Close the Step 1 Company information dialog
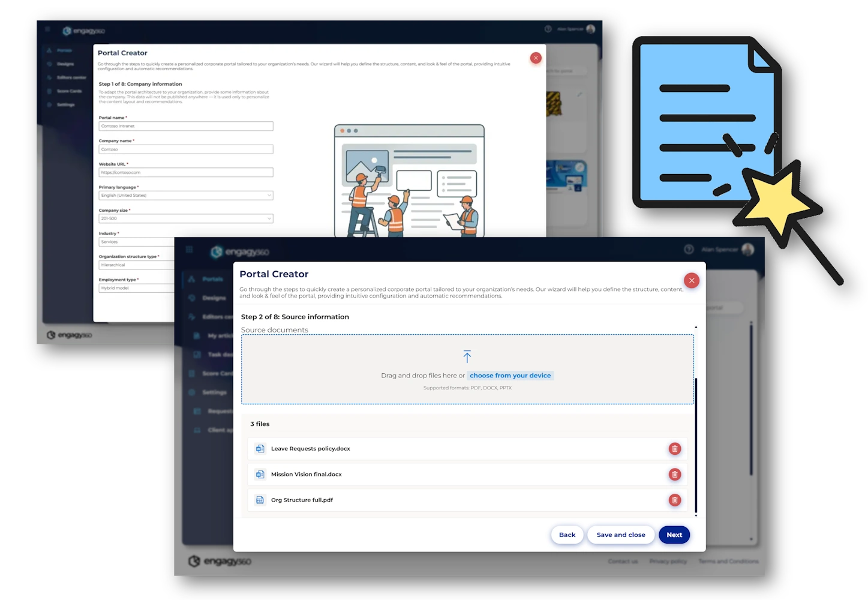 coord(536,58)
